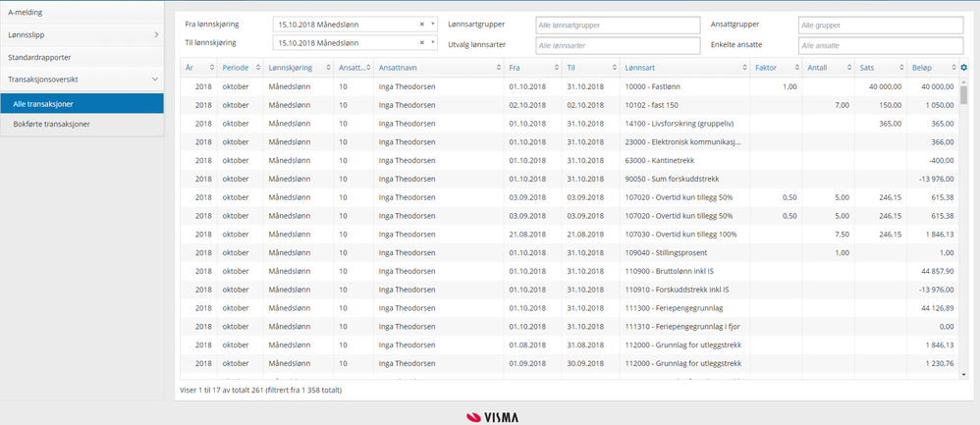Screen dimensions: 980x425
Task: Click the Ansattnavn column header label
Action: 397,67
